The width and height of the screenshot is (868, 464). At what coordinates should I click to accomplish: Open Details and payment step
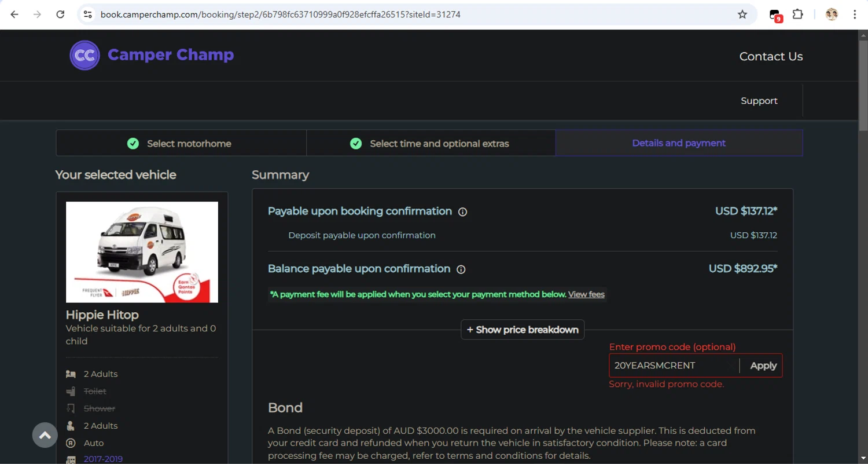[679, 143]
